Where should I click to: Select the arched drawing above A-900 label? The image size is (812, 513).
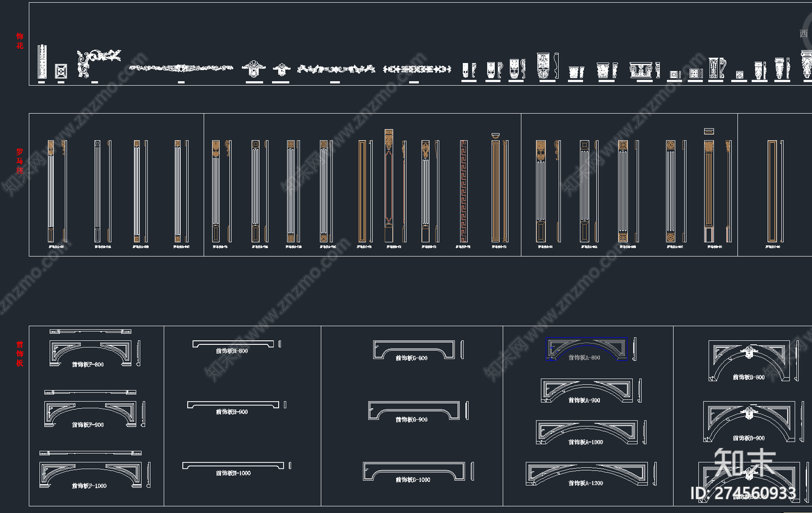pos(587,391)
